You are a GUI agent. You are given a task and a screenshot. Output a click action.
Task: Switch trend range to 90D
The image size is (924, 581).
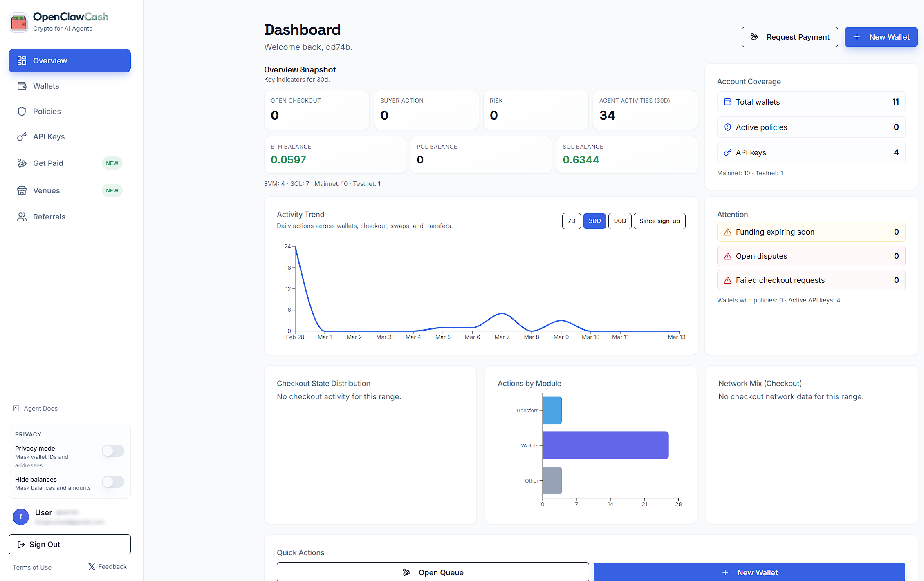pyautogui.click(x=619, y=221)
